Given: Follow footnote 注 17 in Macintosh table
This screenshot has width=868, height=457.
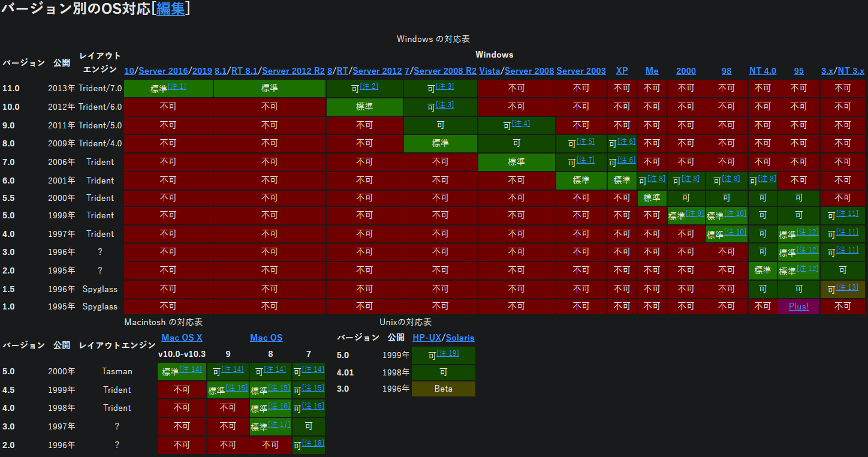Looking at the screenshot, I should click(280, 424).
